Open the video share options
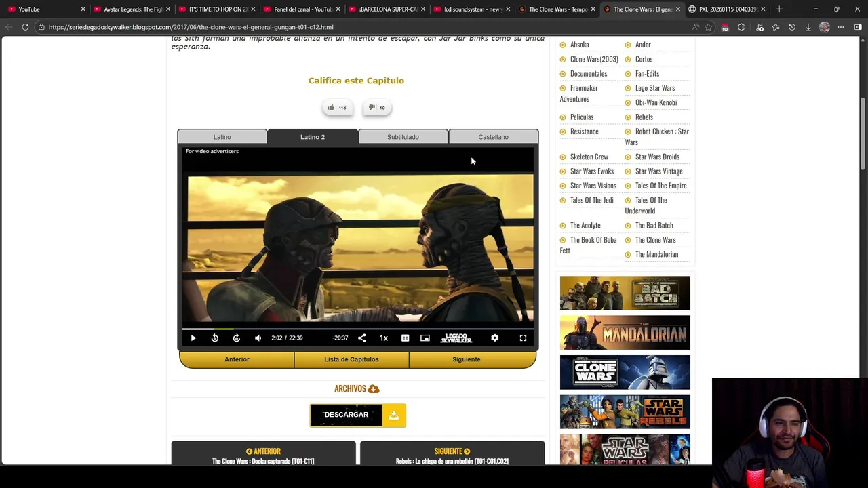868x488 pixels. tap(362, 338)
